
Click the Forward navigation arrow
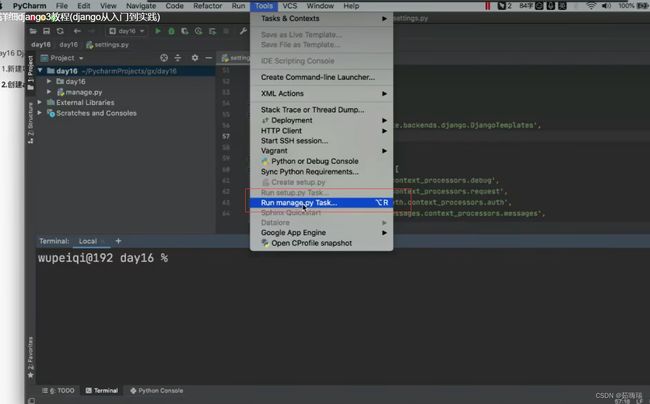tap(91, 31)
